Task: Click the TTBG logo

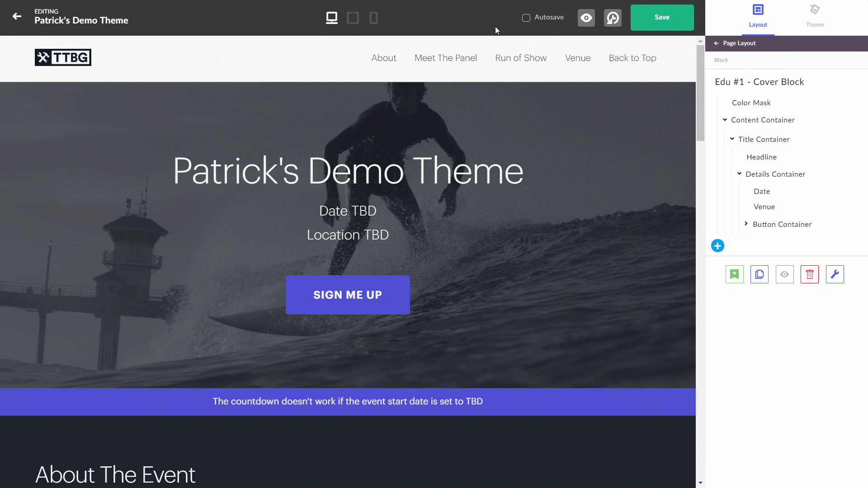Action: pos(63,57)
